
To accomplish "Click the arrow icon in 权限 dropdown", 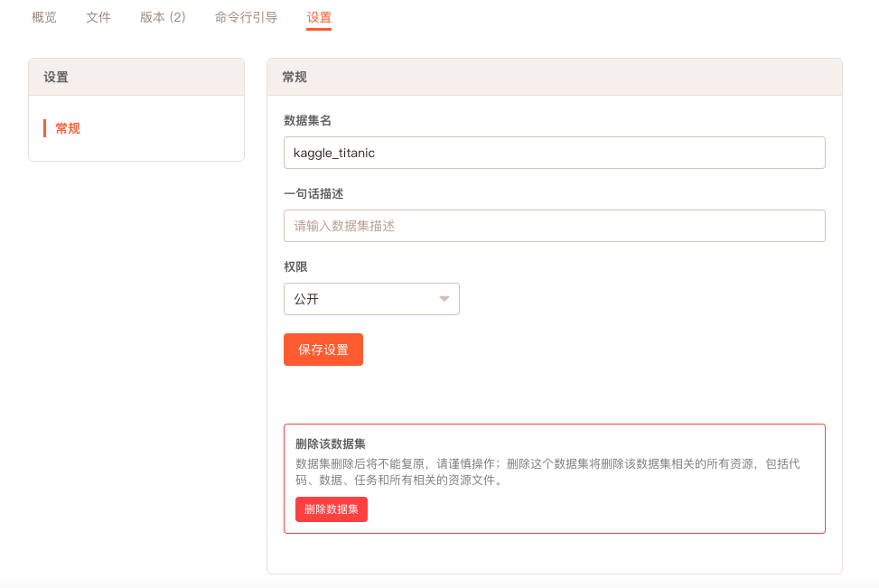I will point(444,299).
